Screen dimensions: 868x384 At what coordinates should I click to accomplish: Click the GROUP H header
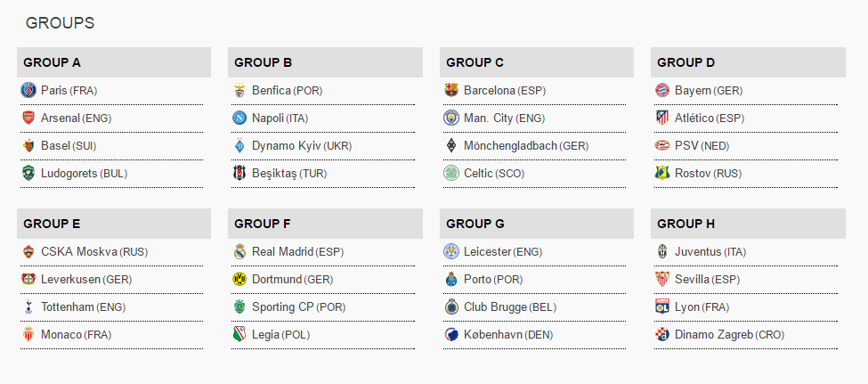point(748,224)
